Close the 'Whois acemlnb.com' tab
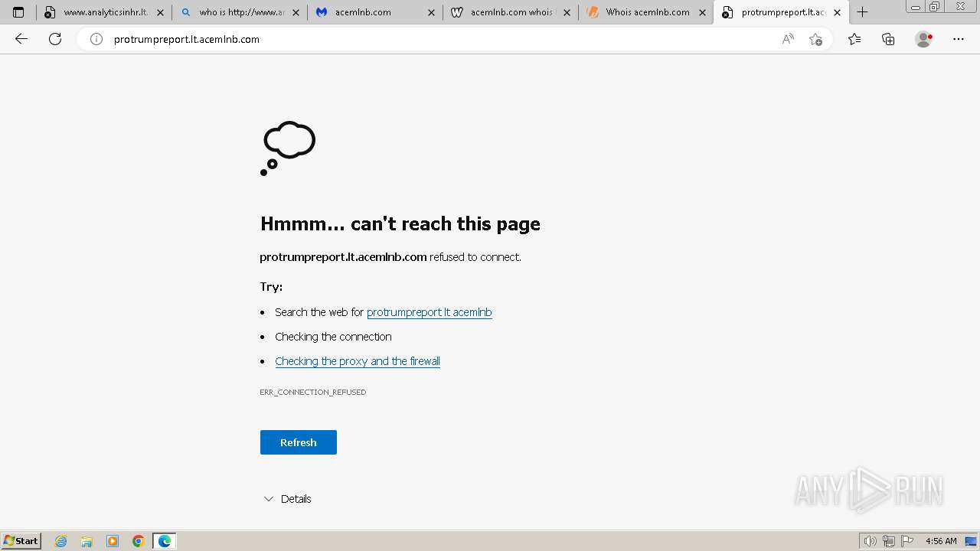 point(702,12)
